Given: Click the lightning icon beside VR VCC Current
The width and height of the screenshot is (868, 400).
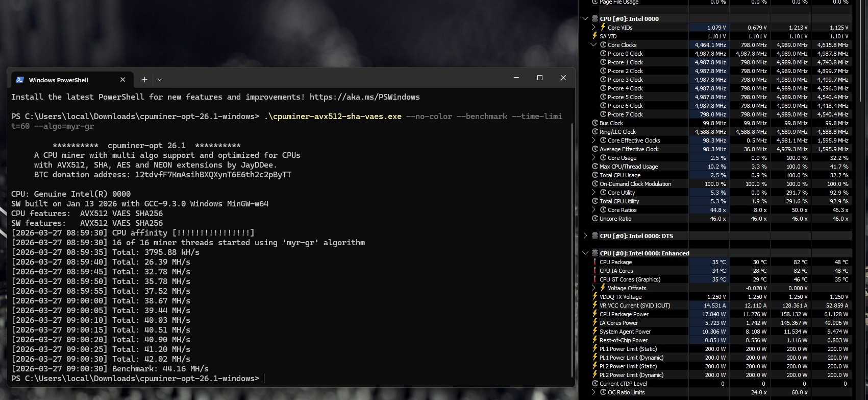Looking at the screenshot, I should [594, 305].
